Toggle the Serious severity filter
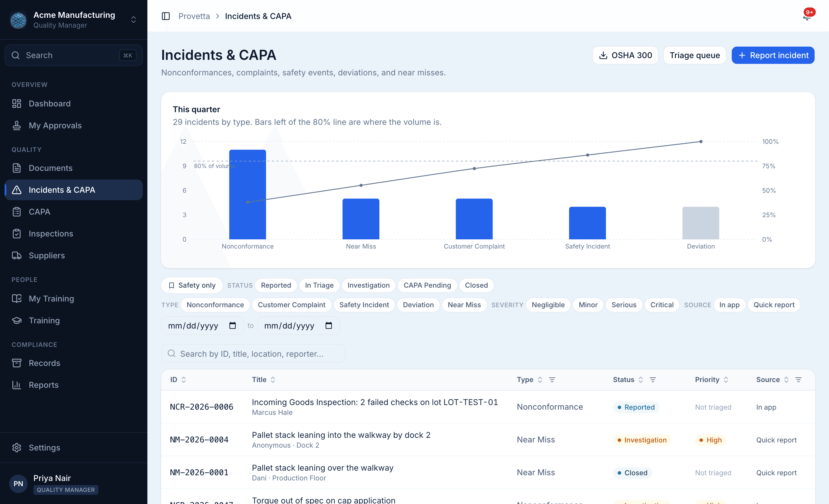The image size is (829, 504). [x=624, y=305]
